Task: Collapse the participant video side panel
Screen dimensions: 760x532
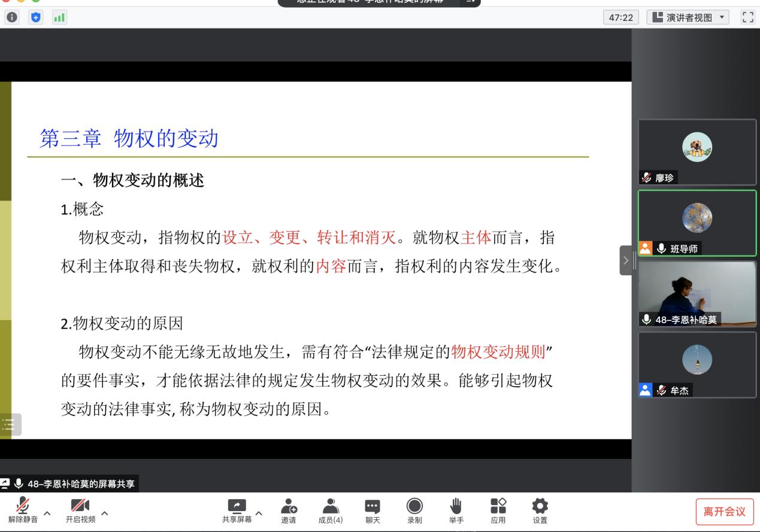Action: click(626, 260)
